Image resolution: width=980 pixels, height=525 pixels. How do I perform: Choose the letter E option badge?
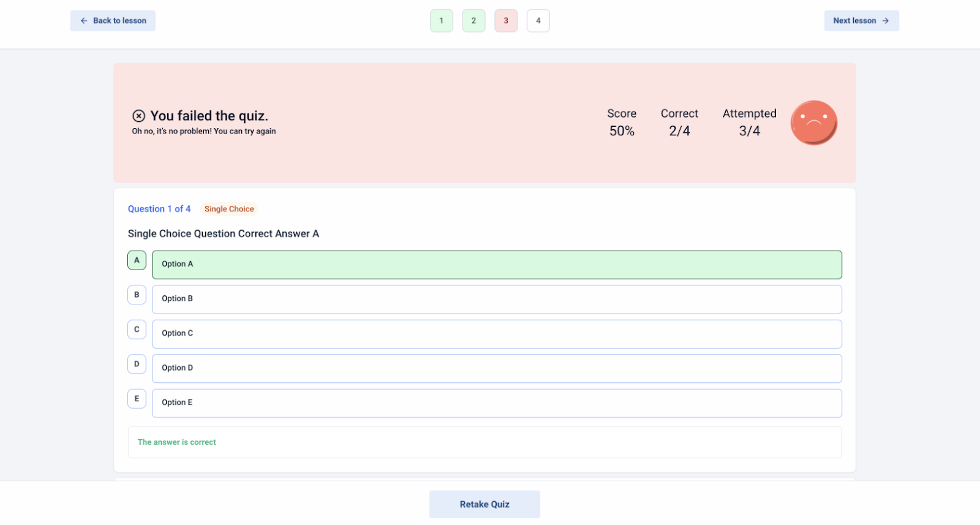coord(137,399)
